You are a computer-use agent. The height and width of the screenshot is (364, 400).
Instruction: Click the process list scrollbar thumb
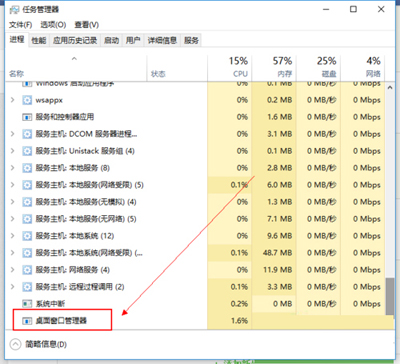[390, 296]
